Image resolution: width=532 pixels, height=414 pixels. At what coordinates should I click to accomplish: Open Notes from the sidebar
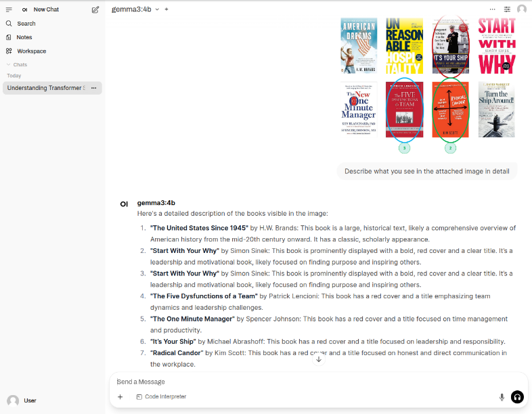pos(24,37)
